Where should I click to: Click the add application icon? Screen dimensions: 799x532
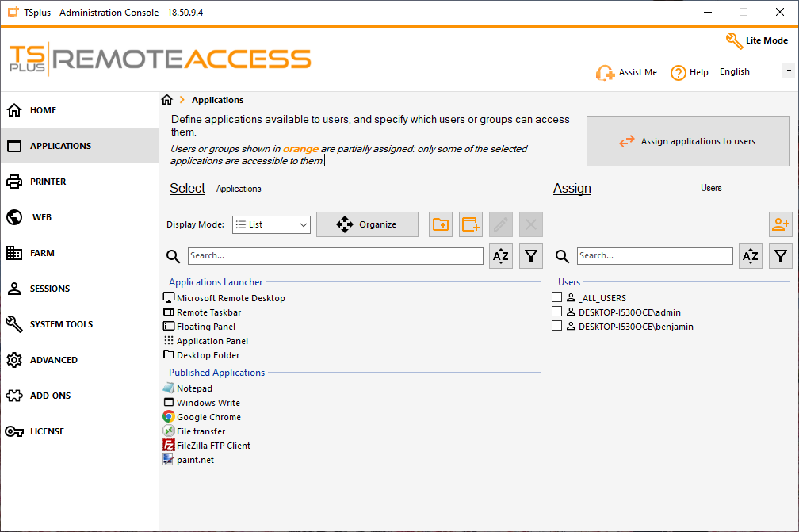coord(471,224)
